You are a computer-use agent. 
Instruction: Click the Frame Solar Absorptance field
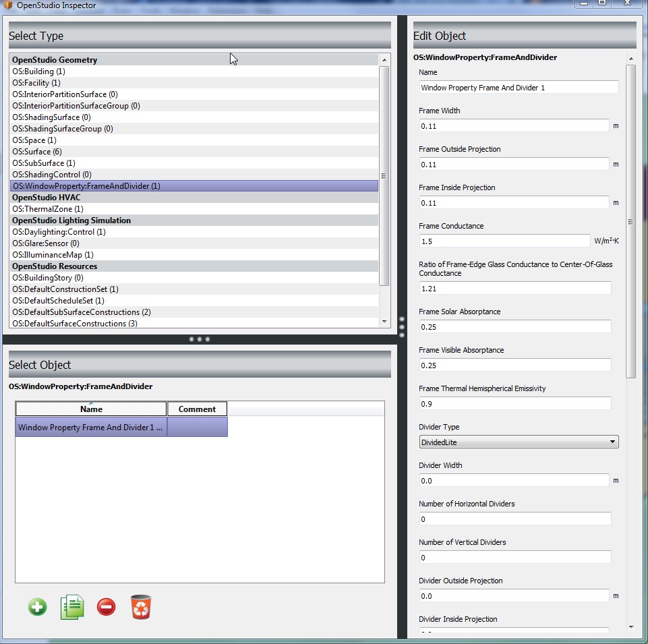pos(515,326)
